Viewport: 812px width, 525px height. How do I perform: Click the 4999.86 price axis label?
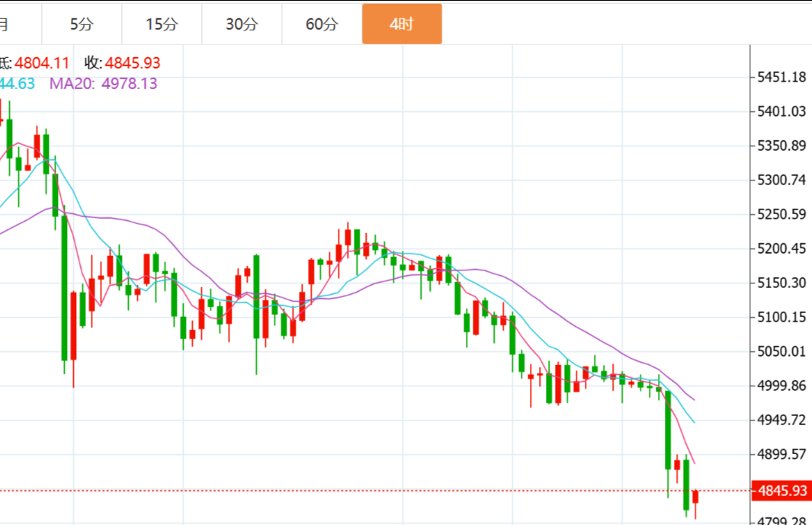(x=781, y=386)
